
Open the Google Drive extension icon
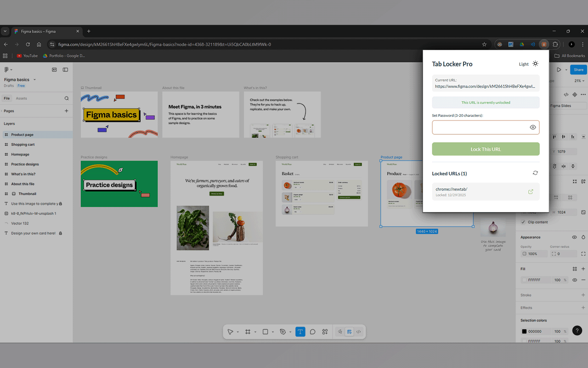(x=522, y=45)
